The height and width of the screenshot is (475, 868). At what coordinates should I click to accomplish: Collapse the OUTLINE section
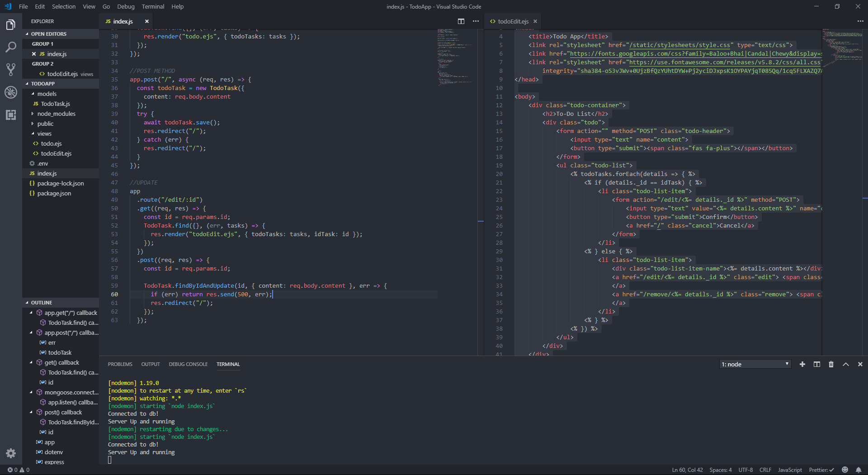pos(42,302)
